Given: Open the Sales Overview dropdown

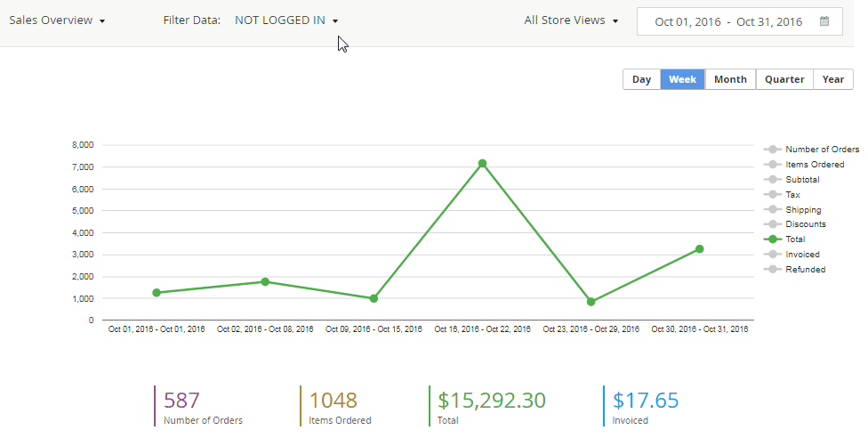Looking at the screenshot, I should click(58, 20).
